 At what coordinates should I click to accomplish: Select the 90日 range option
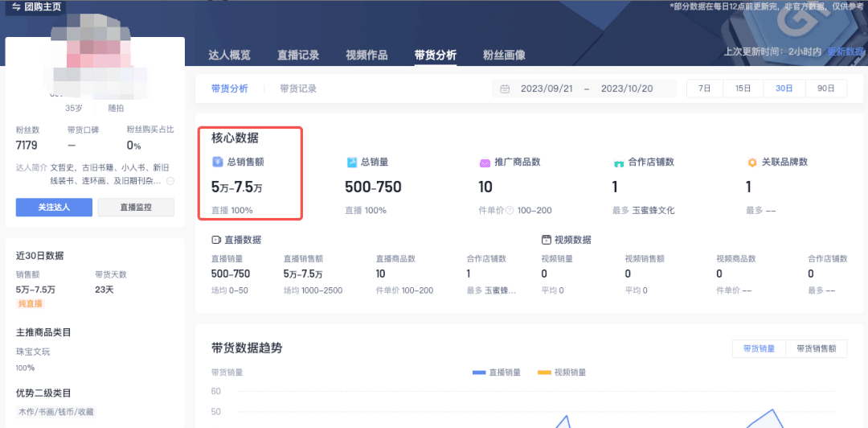[x=826, y=88]
